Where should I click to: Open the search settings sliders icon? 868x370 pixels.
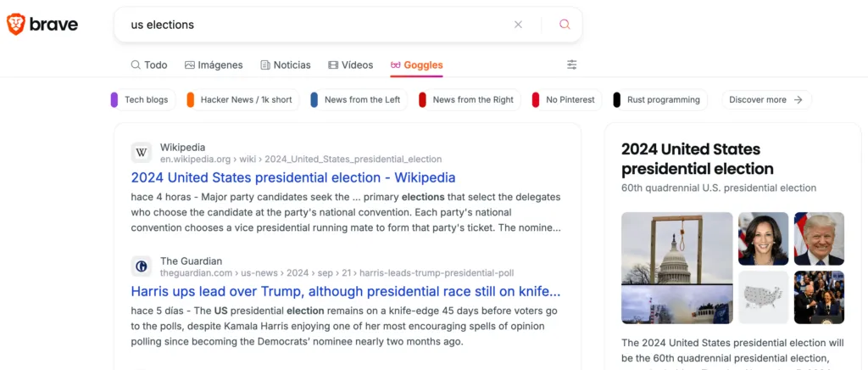point(572,64)
